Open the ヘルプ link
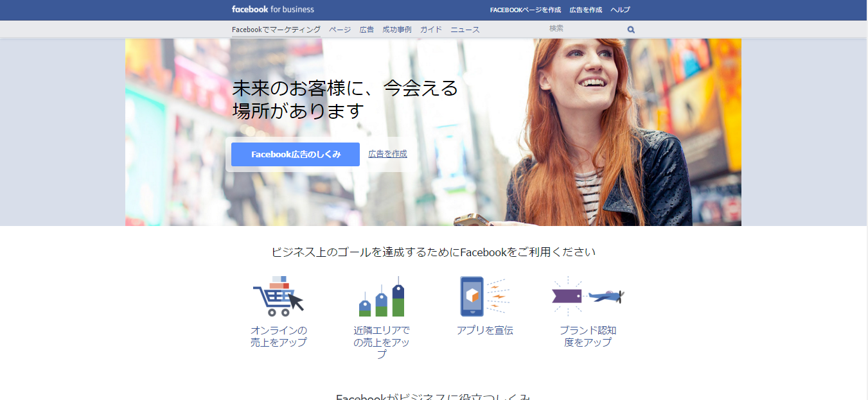This screenshot has width=868, height=400. [620, 10]
